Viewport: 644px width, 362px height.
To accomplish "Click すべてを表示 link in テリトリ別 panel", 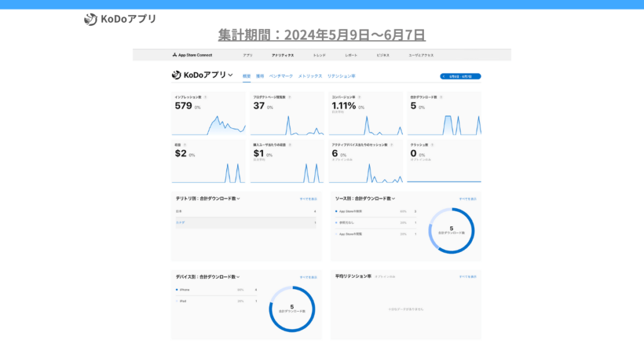I will click(308, 199).
